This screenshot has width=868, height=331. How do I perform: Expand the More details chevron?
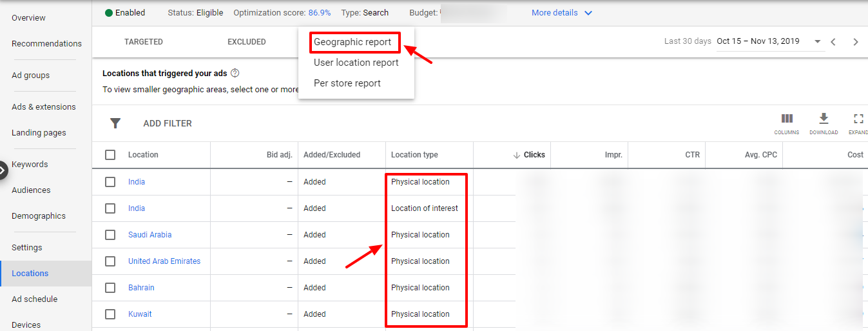tap(588, 13)
